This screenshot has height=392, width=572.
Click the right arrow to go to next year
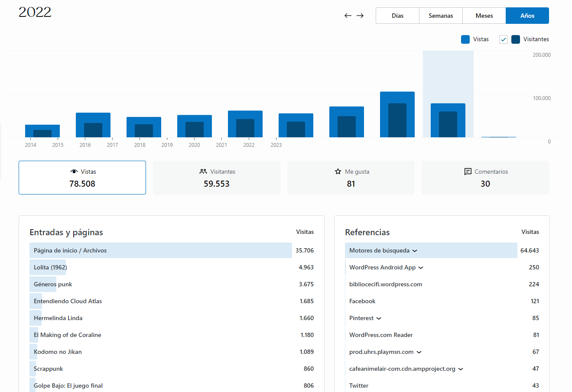(360, 16)
